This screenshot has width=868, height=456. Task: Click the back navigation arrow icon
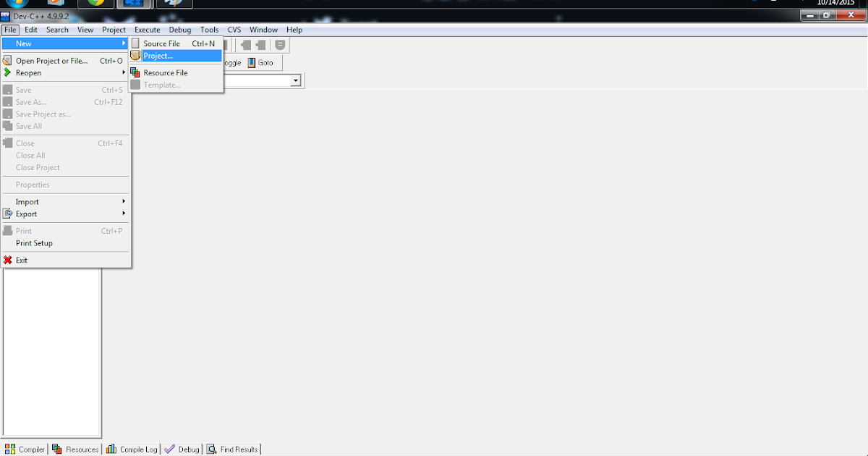click(245, 44)
